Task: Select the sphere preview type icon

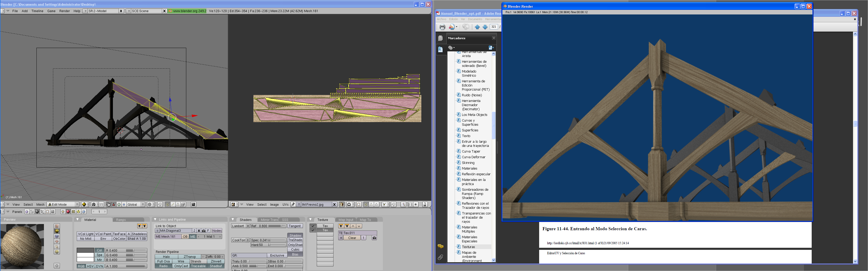Action: [57, 231]
